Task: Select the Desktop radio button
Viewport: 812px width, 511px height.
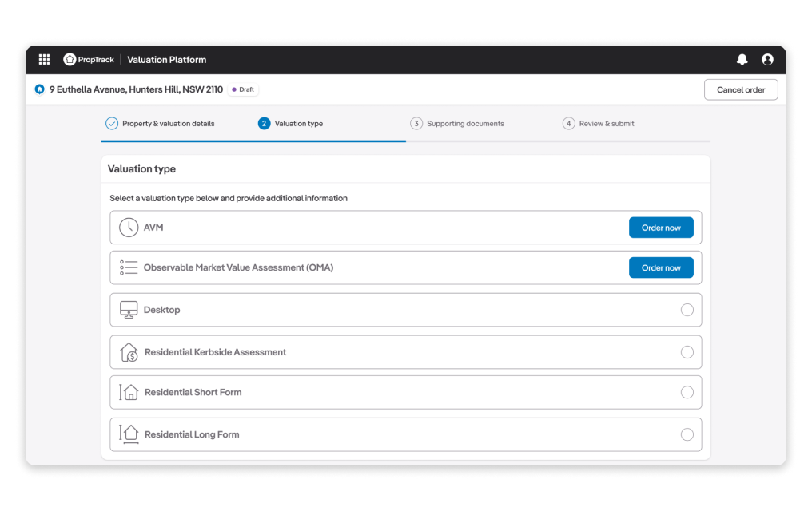Action: (687, 310)
